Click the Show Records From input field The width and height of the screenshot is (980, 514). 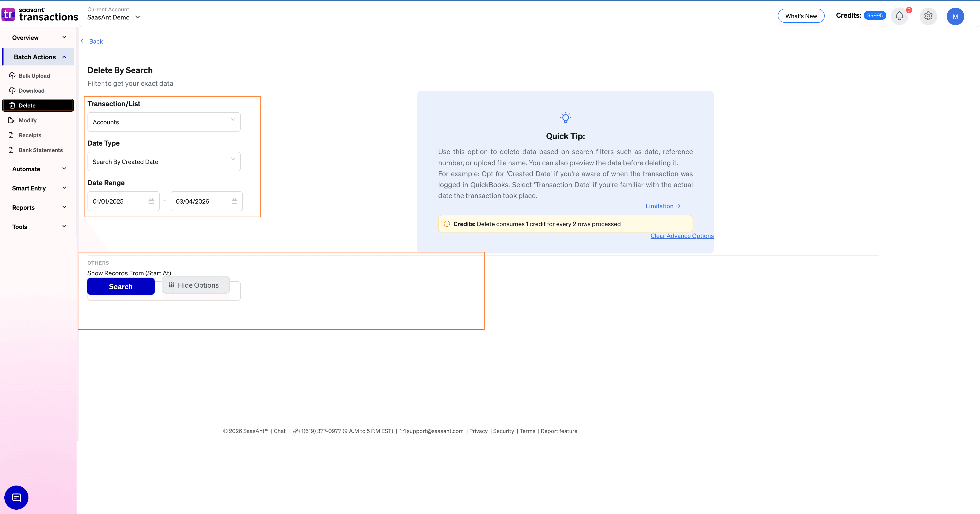(x=235, y=291)
